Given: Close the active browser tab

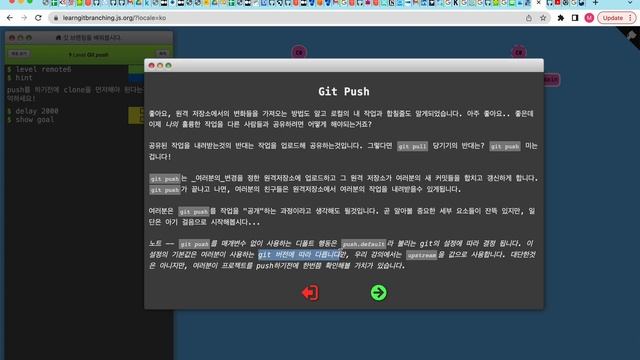Looking at the screenshot, I should coord(538,3).
